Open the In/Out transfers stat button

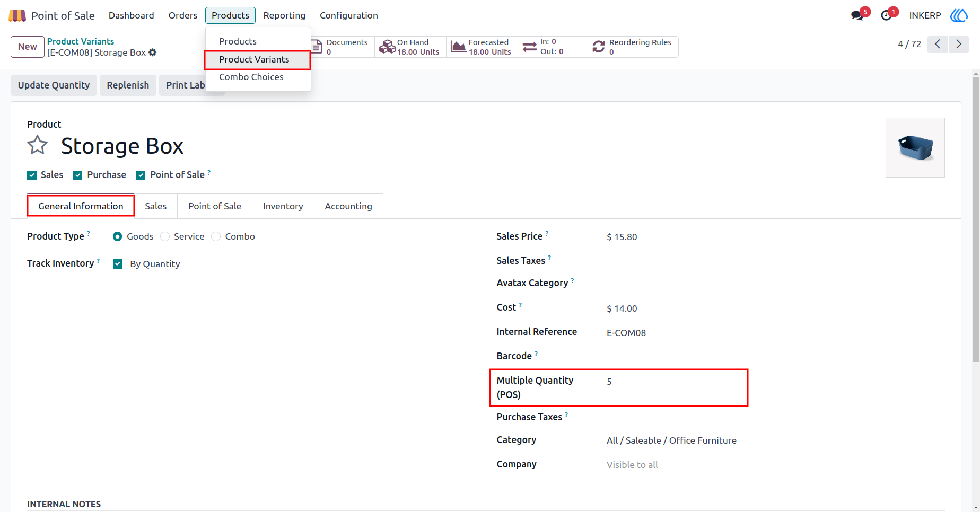[552, 47]
